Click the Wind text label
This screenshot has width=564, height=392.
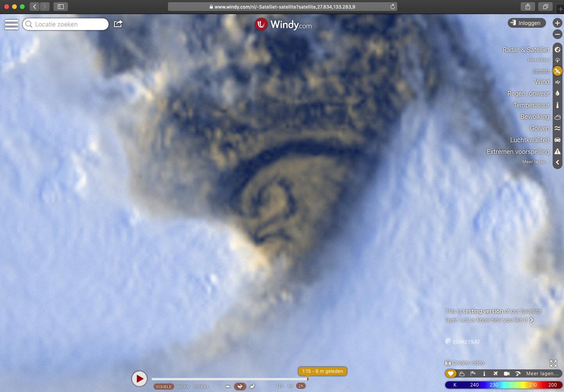[x=542, y=82]
